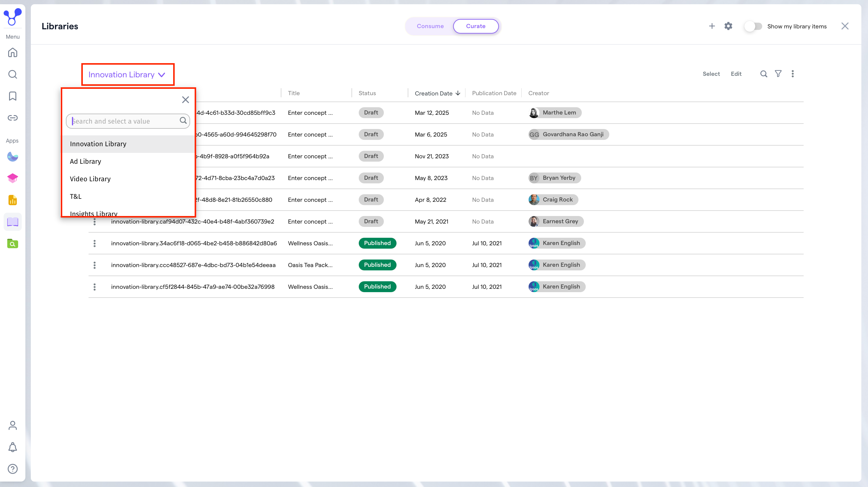The height and width of the screenshot is (487, 868).
Task: Click the filter funnel icon
Action: pos(778,74)
